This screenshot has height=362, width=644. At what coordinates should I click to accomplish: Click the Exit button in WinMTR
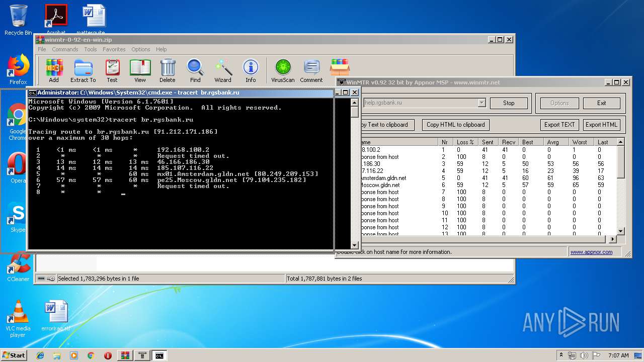point(601,103)
